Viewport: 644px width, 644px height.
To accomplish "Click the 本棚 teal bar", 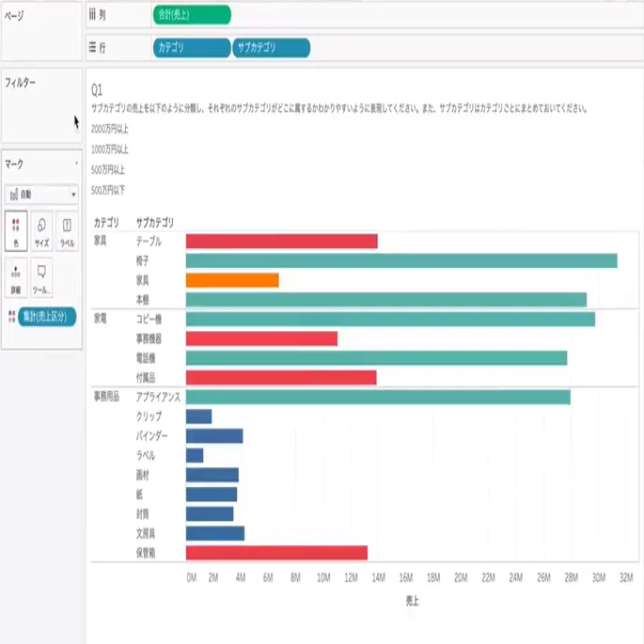I will (386, 300).
